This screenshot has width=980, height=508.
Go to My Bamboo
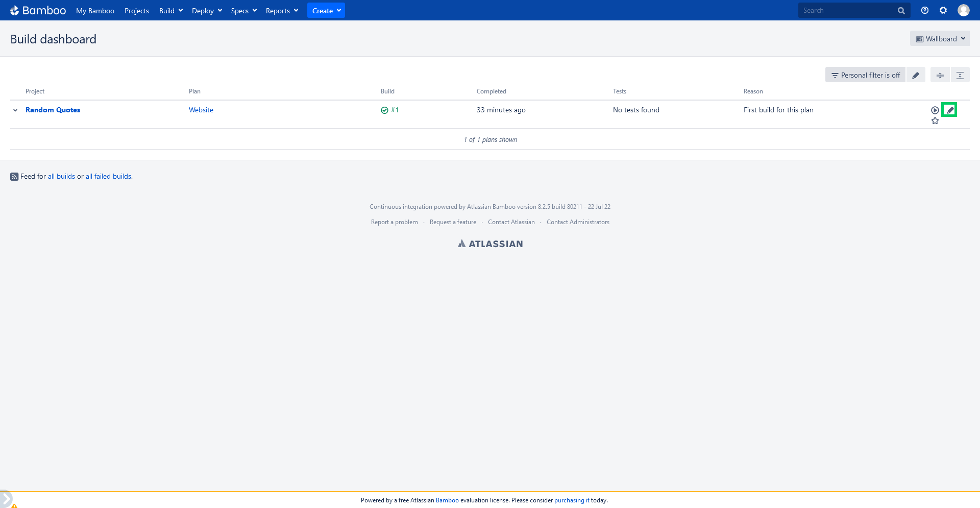95,11
